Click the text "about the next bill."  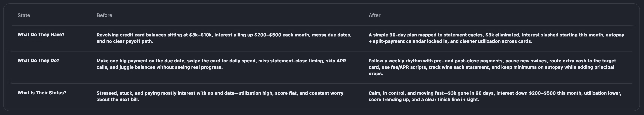[118, 99]
